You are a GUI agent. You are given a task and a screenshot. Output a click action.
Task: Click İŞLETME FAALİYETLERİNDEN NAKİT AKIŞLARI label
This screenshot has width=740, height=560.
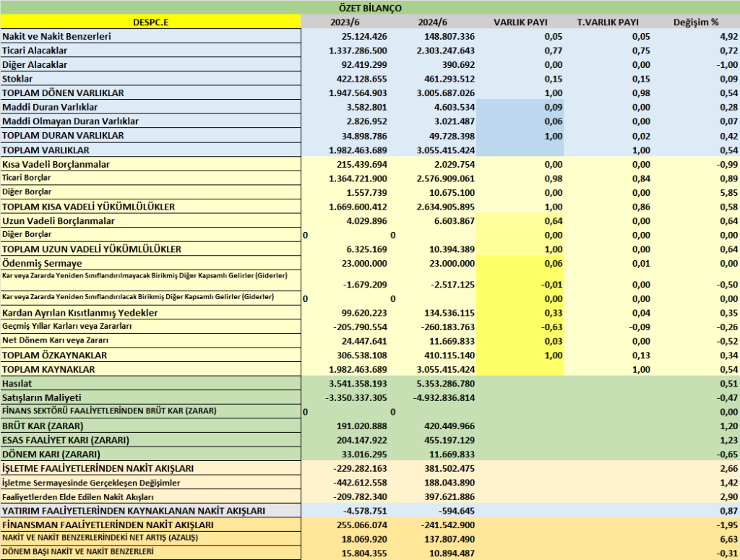click(150, 468)
